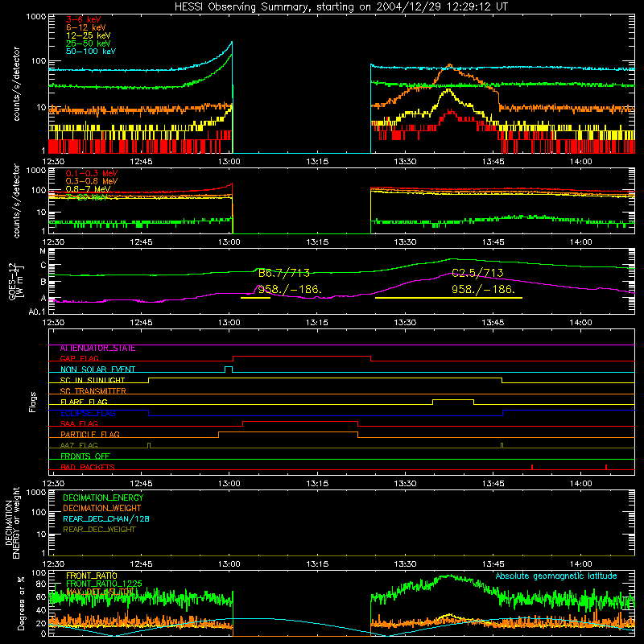
Task: Click the ECLIPSE_FLAG label
Action: click(88, 413)
